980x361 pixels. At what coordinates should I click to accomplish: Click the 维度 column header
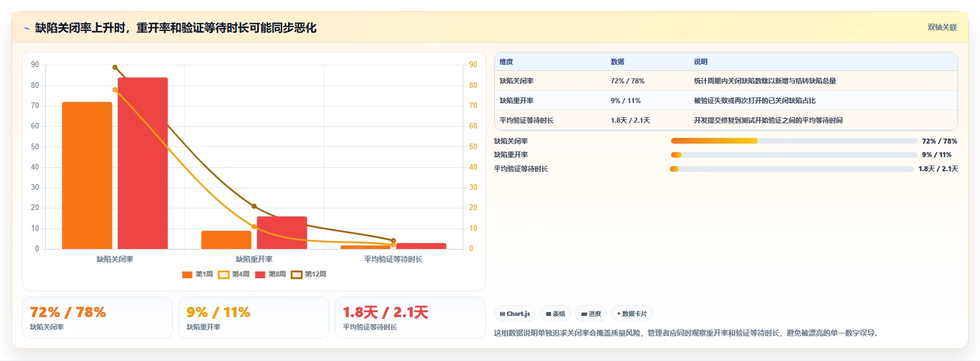coord(507,62)
